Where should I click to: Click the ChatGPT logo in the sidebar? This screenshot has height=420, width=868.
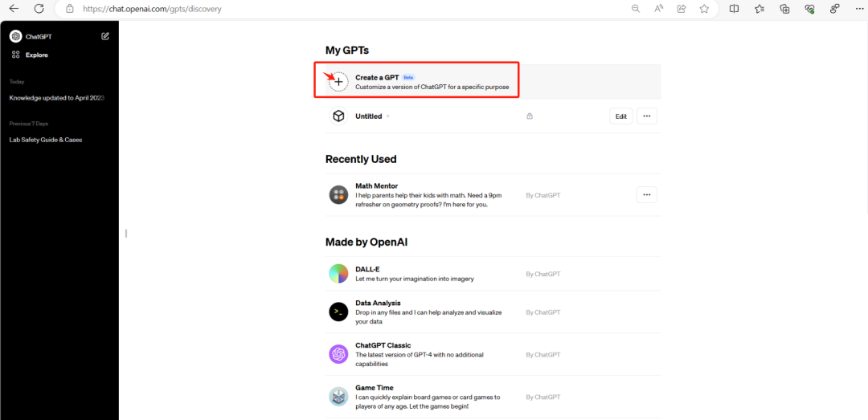(15, 36)
